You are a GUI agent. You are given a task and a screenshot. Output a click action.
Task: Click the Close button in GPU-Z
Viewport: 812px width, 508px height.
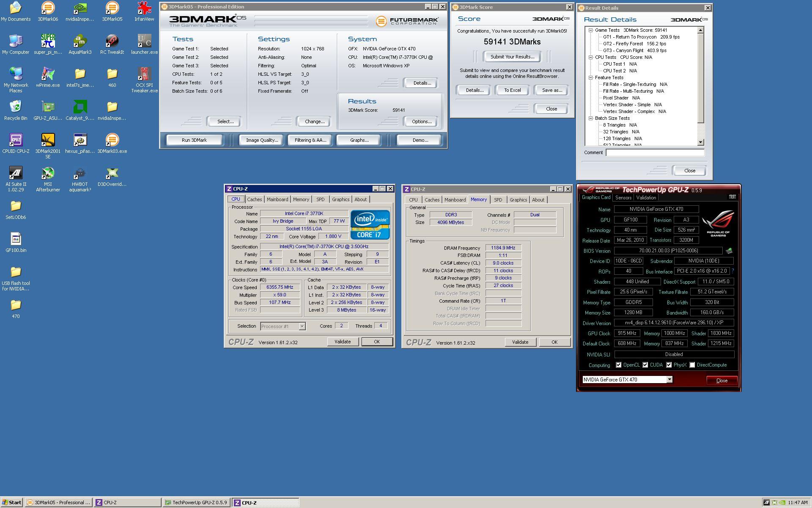click(x=721, y=380)
